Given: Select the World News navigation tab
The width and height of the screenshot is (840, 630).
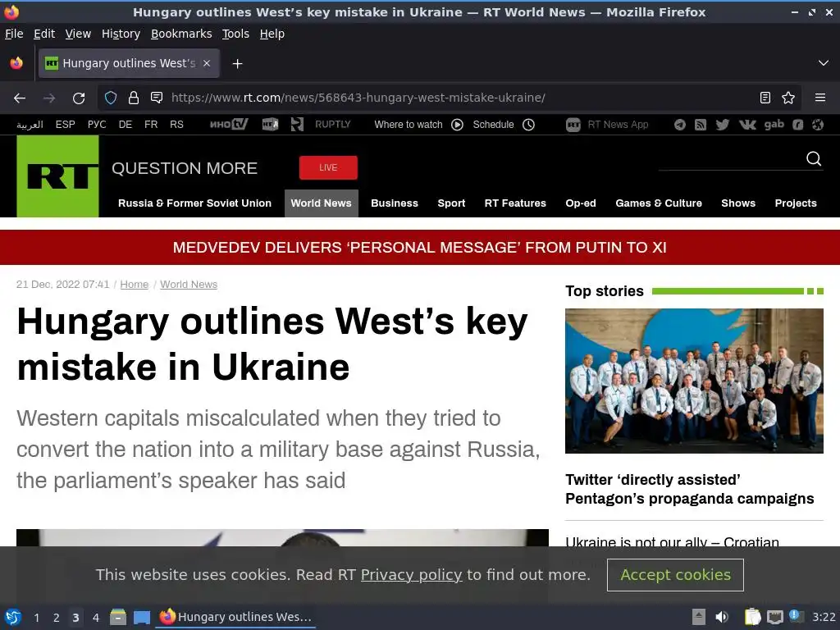Looking at the screenshot, I should (x=322, y=203).
